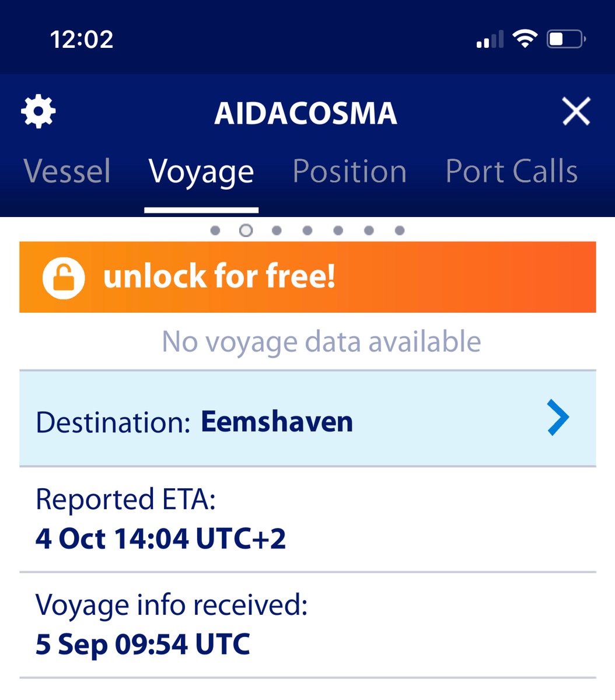Tap the battery indicator icon

tap(565, 39)
